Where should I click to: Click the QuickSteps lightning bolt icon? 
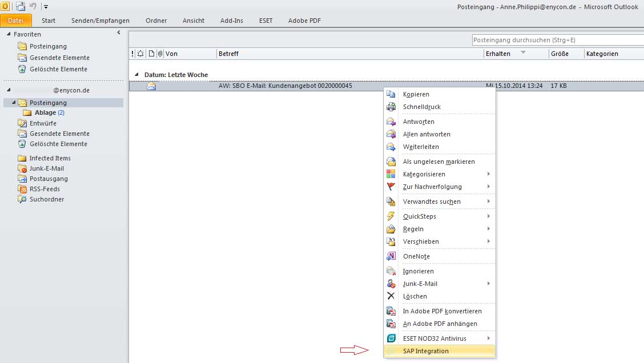pos(391,216)
